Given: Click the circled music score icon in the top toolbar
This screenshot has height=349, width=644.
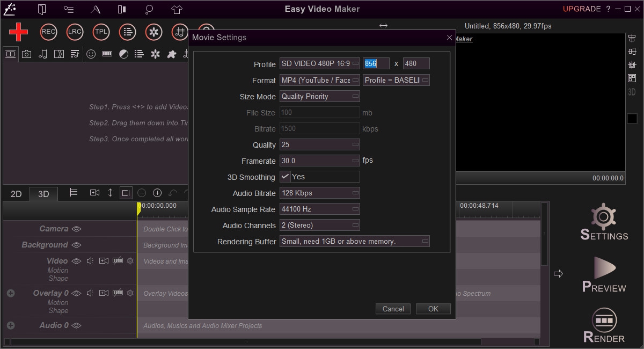Looking at the screenshot, I should (x=180, y=32).
